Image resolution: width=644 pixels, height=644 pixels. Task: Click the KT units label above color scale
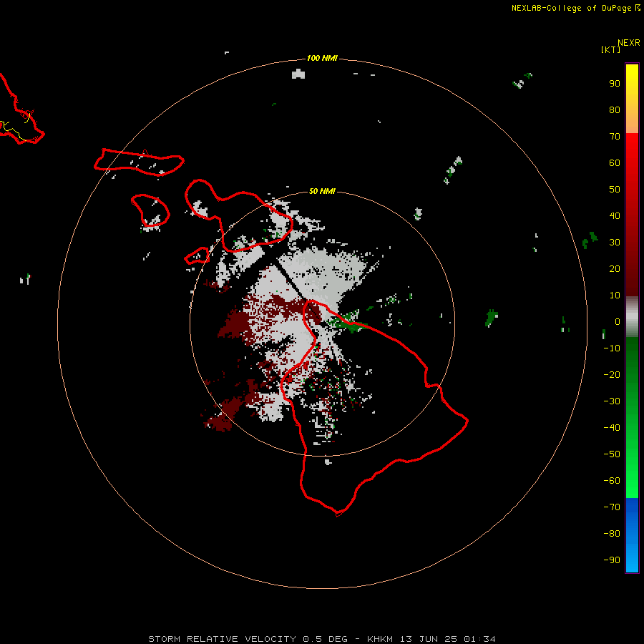coord(610,50)
